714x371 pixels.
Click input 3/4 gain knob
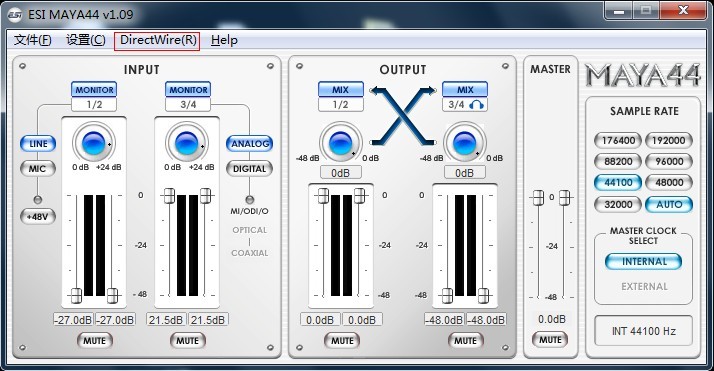[x=187, y=143]
